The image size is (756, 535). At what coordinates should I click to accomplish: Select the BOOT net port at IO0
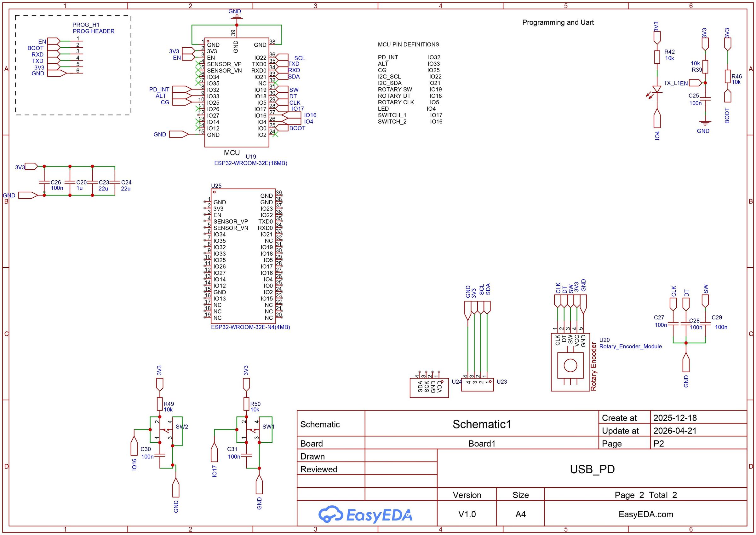pos(281,128)
